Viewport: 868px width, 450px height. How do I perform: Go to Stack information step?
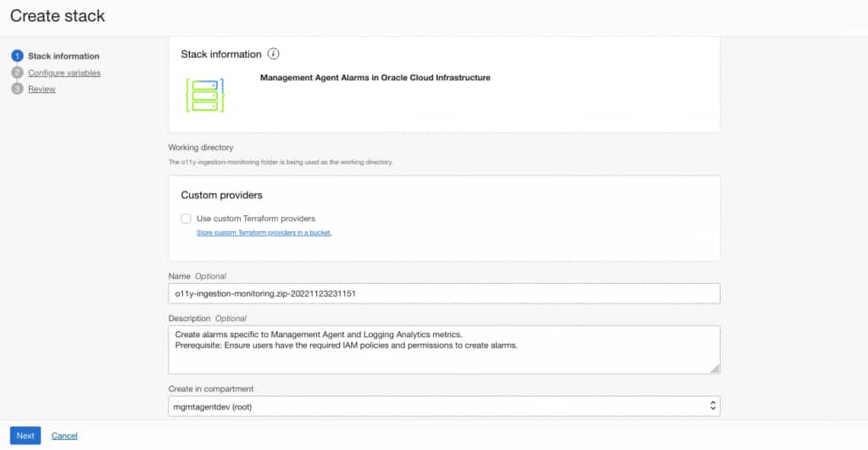[64, 56]
